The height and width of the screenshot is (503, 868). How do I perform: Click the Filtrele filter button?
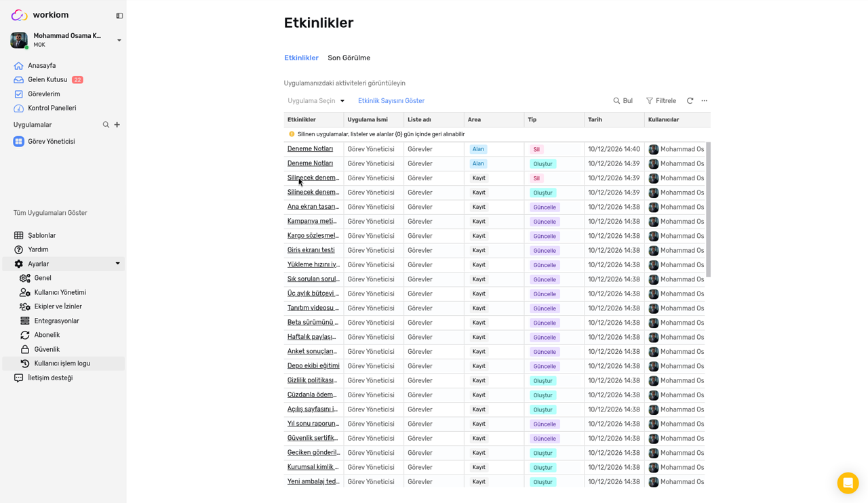661,101
